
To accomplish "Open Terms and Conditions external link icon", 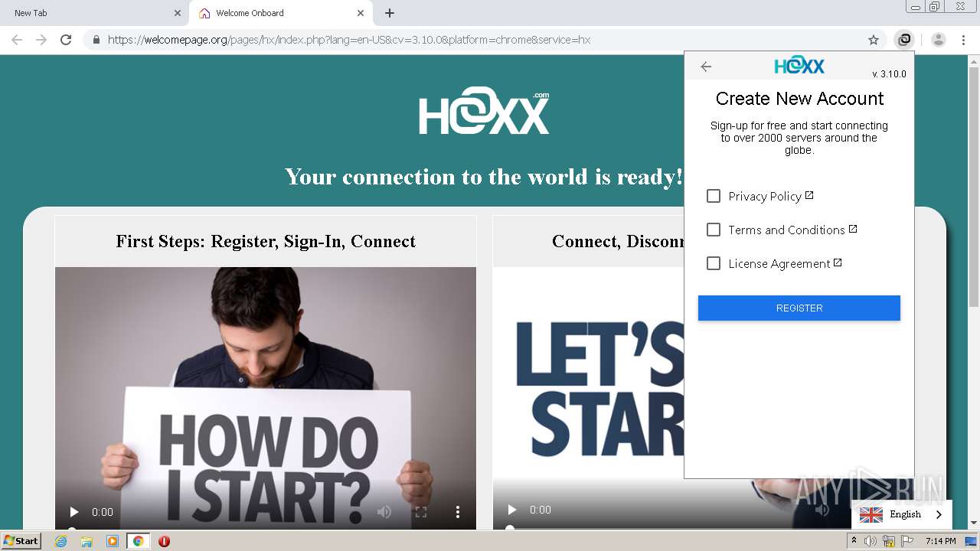I will pyautogui.click(x=853, y=229).
